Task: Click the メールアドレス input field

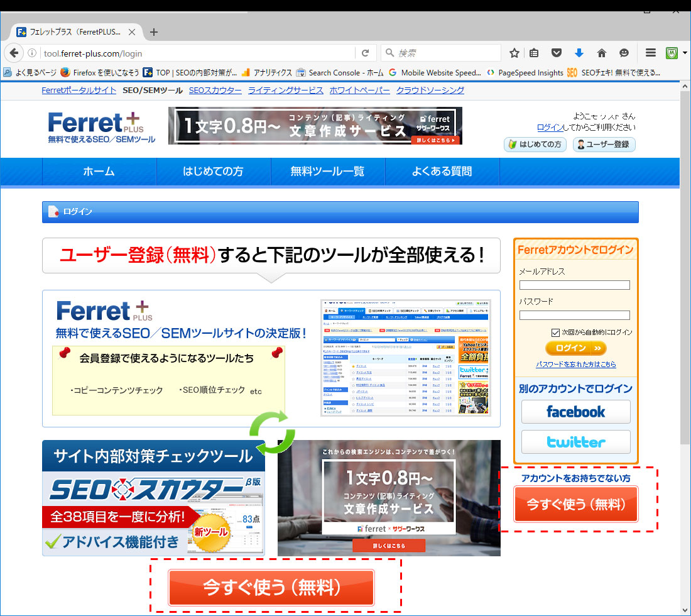Action: [x=575, y=285]
